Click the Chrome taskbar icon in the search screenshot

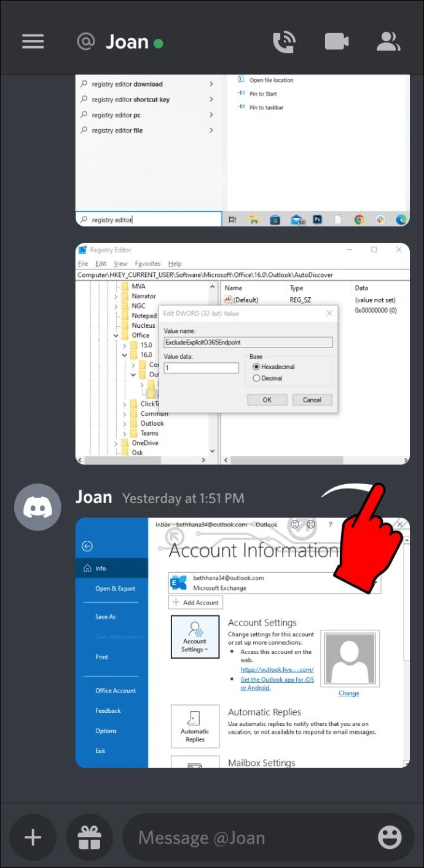coord(359,220)
